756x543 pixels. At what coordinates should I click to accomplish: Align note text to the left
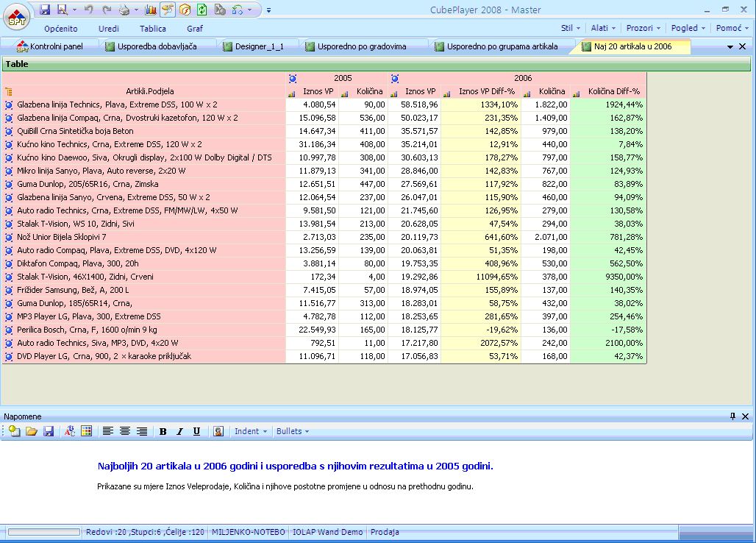coord(108,432)
